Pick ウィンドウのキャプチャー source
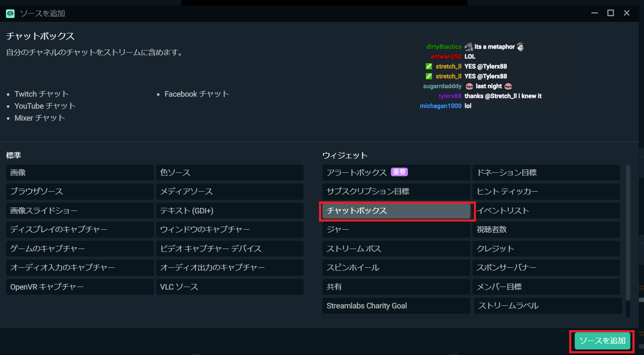This screenshot has height=355, width=644. 230,230
